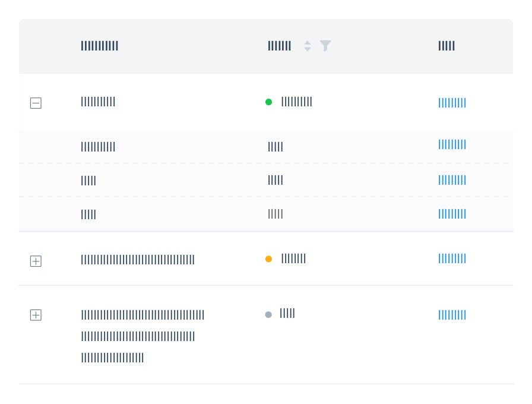Click action link in gray status row

[452, 315]
